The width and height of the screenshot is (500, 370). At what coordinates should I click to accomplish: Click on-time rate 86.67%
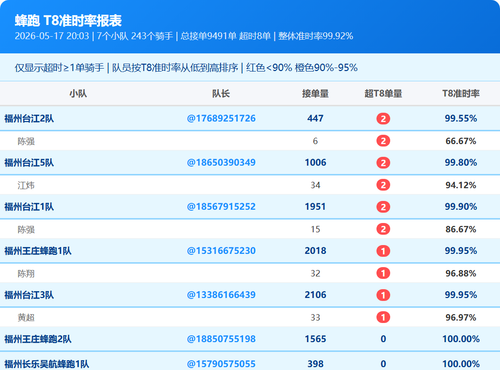tap(461, 229)
